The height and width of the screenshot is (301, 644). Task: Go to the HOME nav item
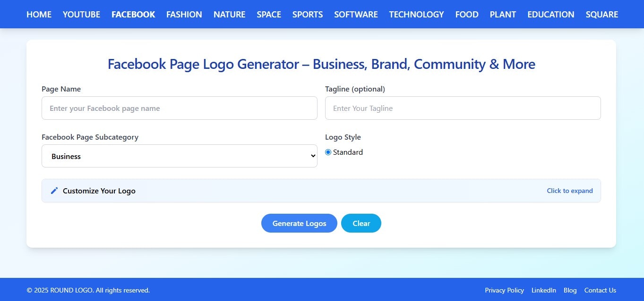coord(39,15)
